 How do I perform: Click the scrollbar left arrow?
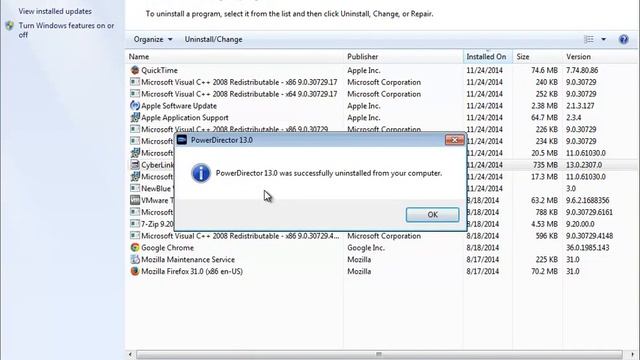pos(130,354)
